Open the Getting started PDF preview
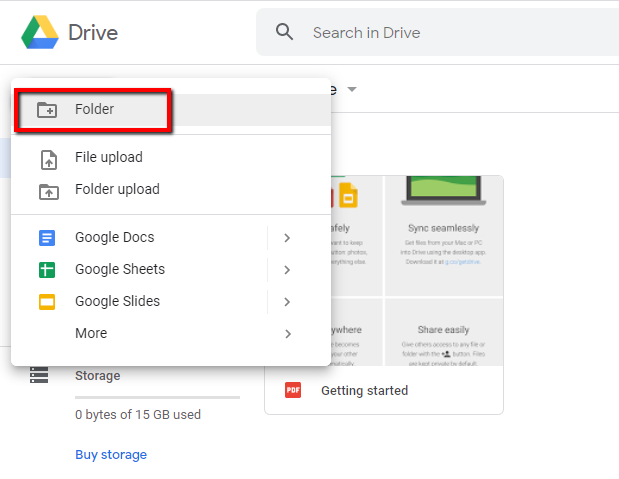The image size is (619, 479). click(417, 271)
